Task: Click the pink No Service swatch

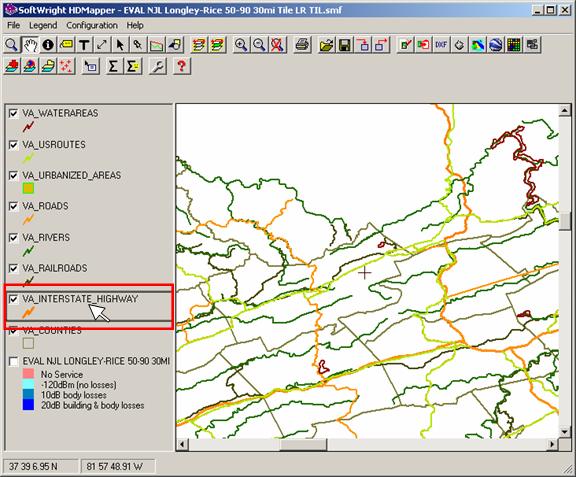Action: (x=28, y=374)
